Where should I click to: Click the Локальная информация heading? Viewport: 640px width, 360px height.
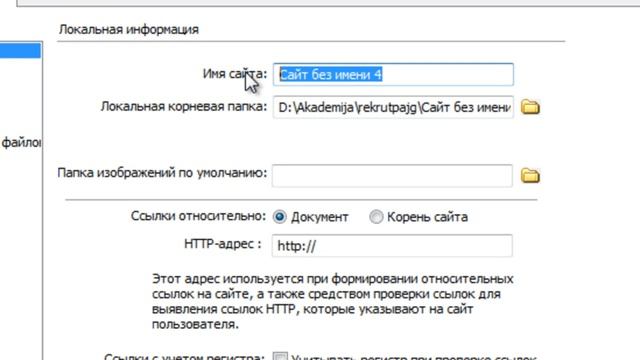pyautogui.click(x=129, y=29)
